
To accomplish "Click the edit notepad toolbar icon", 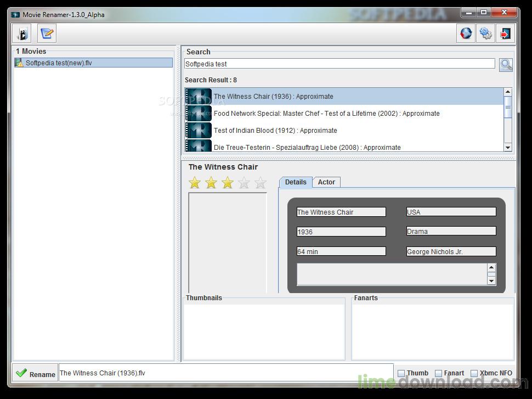I will pos(47,33).
